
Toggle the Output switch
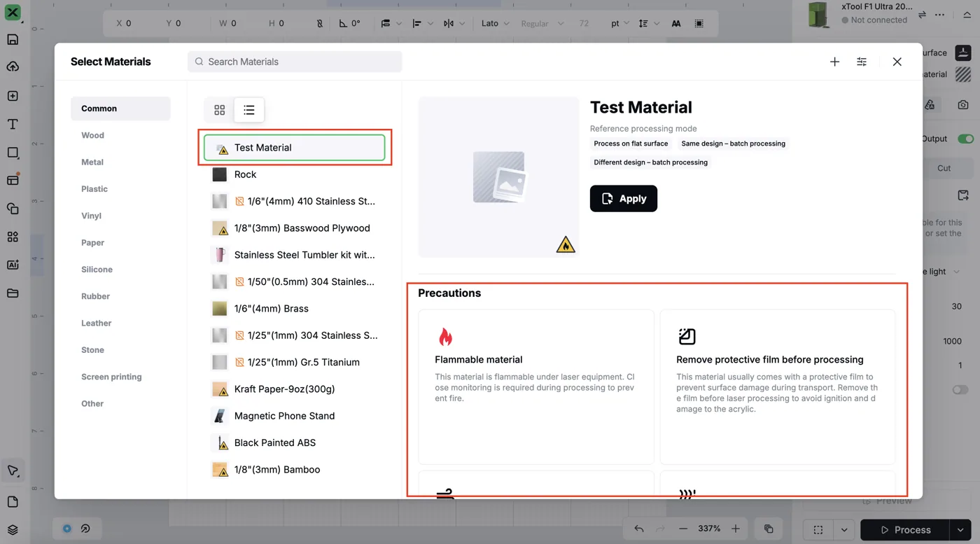click(965, 139)
